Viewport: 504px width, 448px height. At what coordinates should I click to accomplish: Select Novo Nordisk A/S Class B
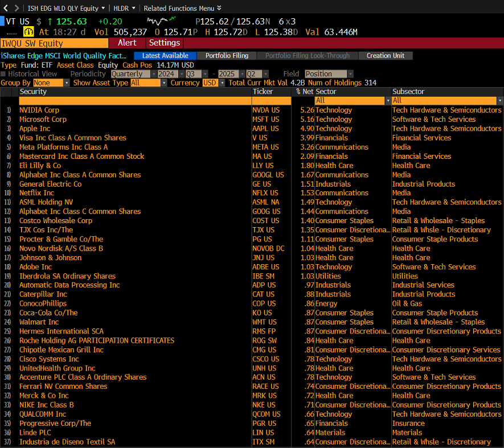tap(61, 248)
